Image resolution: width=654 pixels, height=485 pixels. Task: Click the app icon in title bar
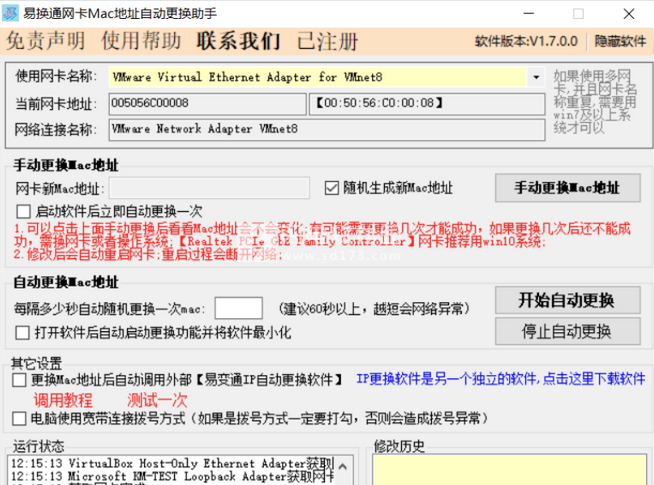(x=10, y=13)
